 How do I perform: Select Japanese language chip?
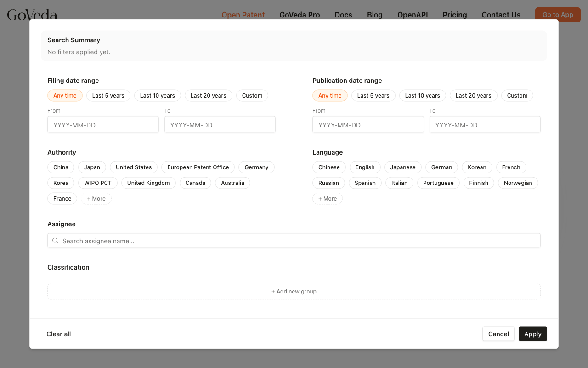point(403,167)
